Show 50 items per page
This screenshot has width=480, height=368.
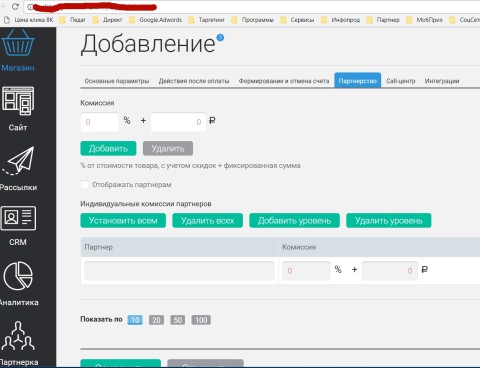178,320
